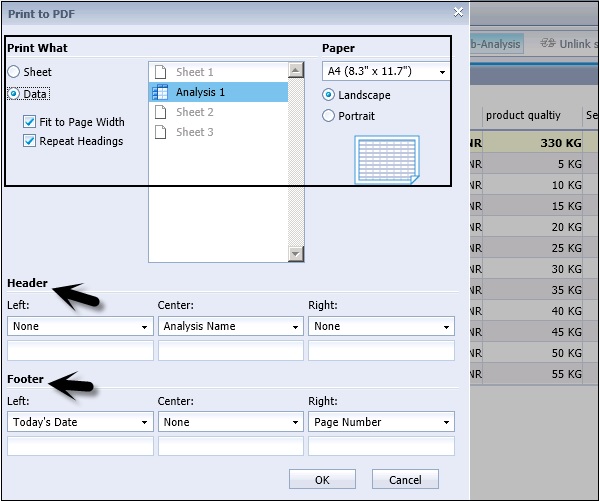Open Header Center Analysis Name dropdown

(230, 326)
